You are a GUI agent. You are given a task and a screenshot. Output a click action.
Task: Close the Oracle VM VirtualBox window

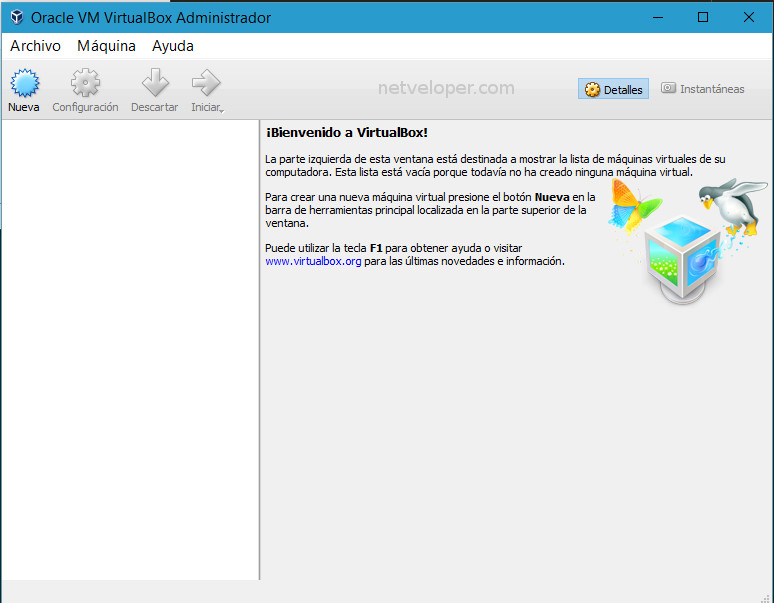(x=748, y=17)
